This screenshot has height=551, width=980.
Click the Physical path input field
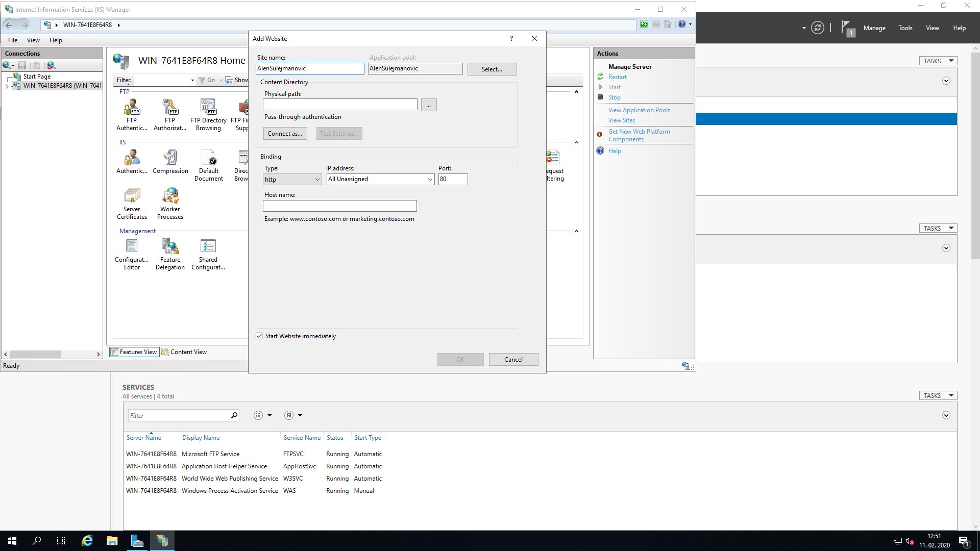tap(340, 105)
